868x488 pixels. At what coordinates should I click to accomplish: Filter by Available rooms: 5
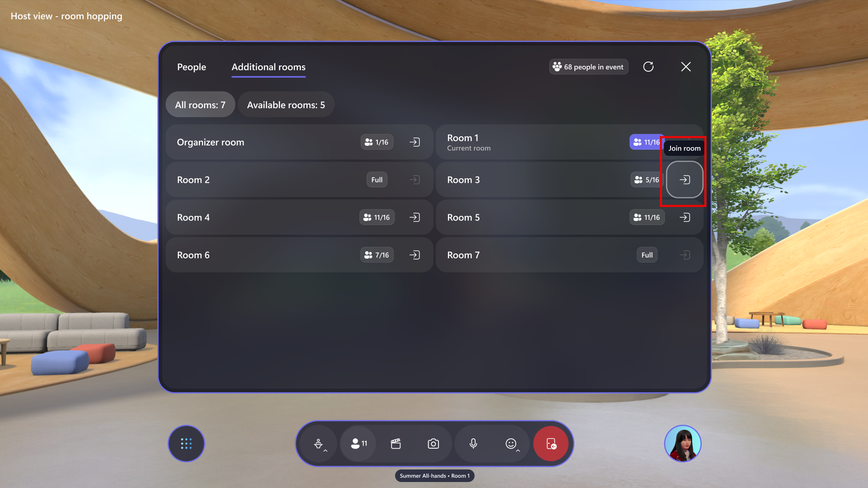[x=286, y=104]
